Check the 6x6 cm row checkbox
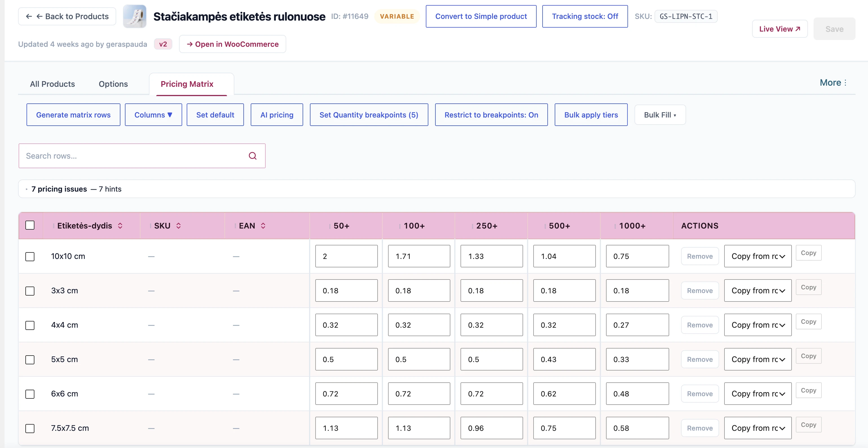This screenshot has height=448, width=868. click(x=30, y=394)
